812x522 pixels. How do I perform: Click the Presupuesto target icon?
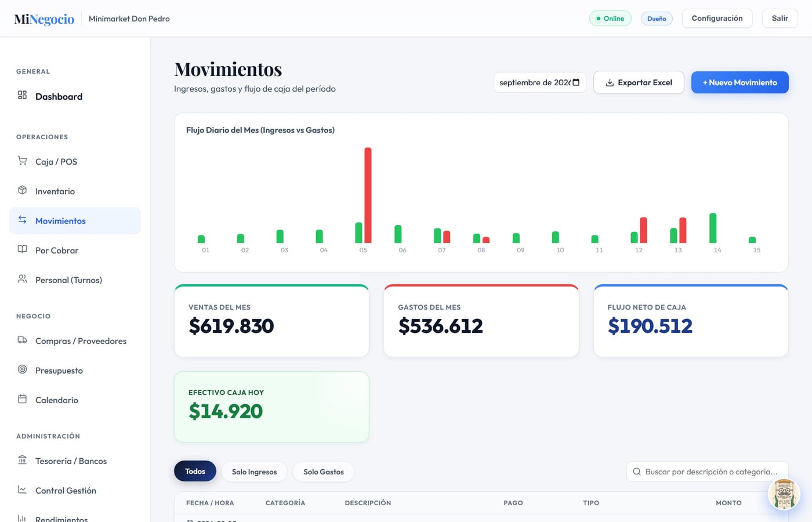(22, 369)
